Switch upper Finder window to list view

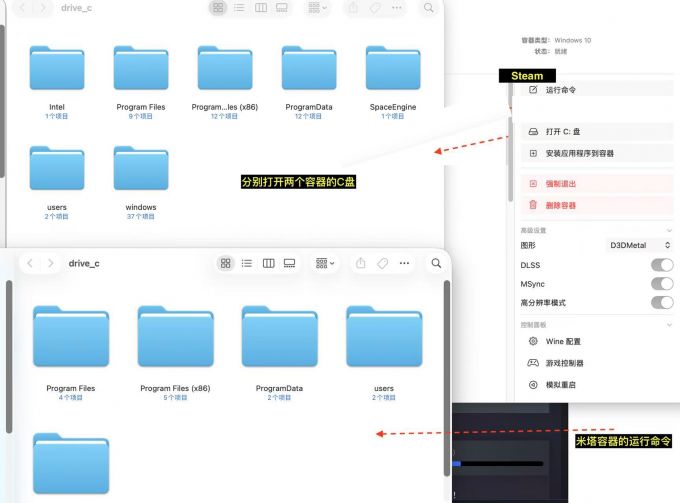click(239, 7)
